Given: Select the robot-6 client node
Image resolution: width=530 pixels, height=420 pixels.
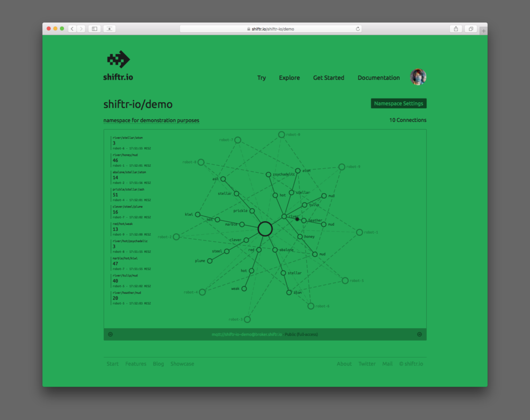Looking at the screenshot, I should (311, 306).
